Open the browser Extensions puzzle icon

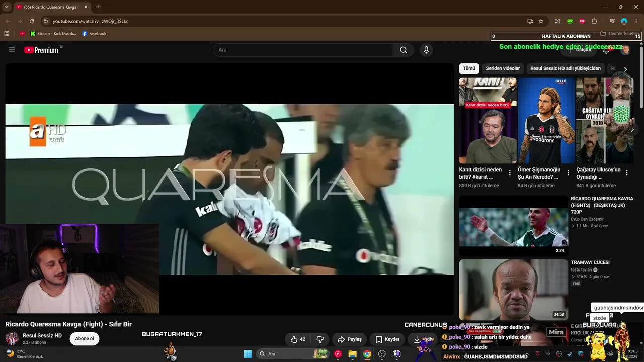click(594, 21)
